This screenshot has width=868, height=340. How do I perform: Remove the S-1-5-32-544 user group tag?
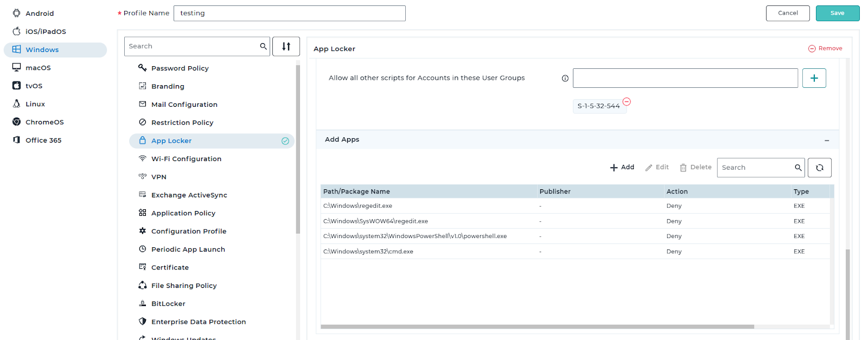coord(627,102)
